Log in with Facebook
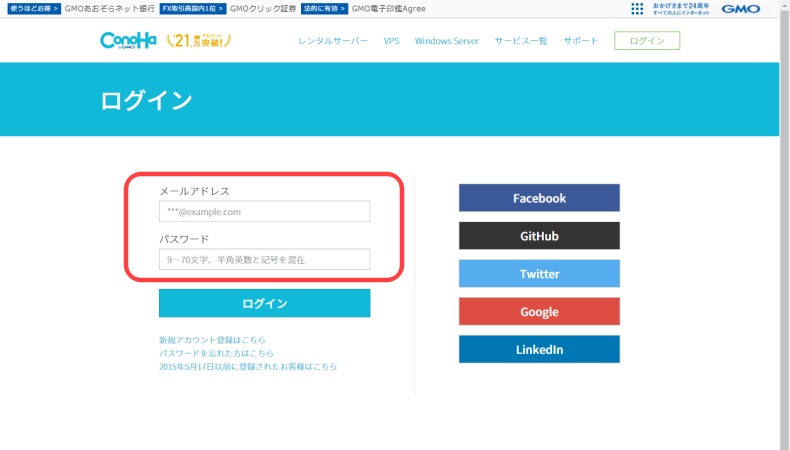 coord(539,198)
